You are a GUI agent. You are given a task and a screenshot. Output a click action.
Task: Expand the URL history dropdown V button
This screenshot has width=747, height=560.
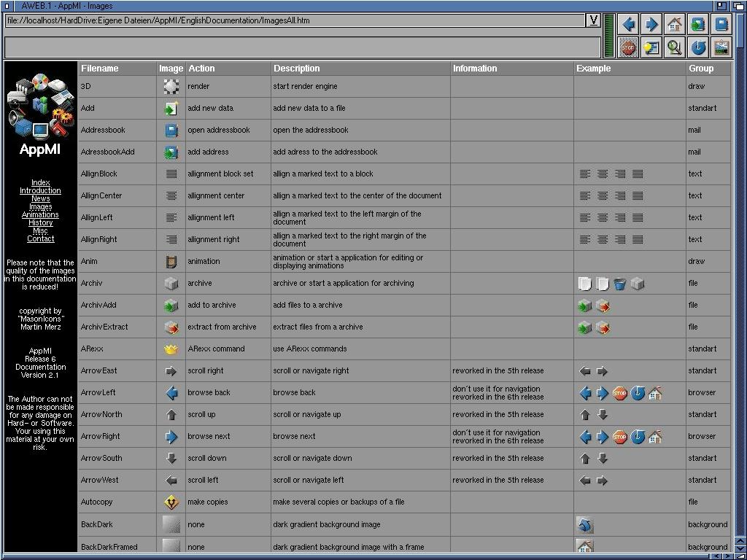coord(594,20)
